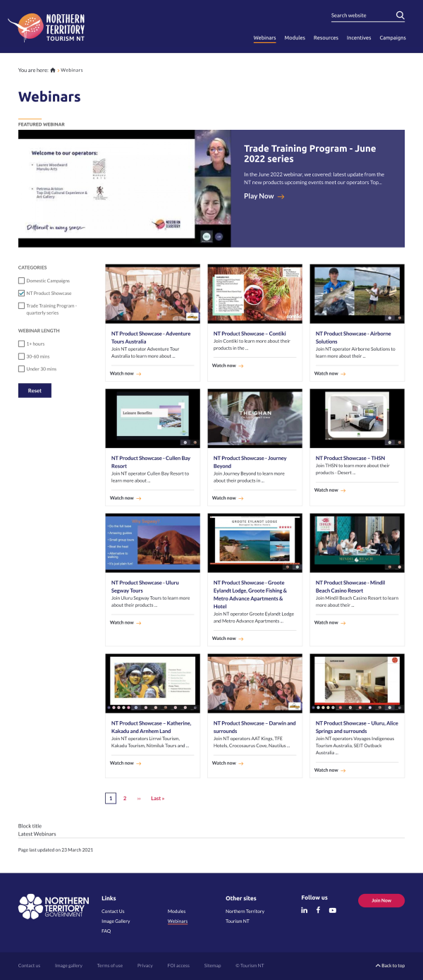This screenshot has width=423, height=980.
Task: Open the Groote Eylandt Lodge webinar thumbnail
Action: pyautogui.click(x=255, y=543)
